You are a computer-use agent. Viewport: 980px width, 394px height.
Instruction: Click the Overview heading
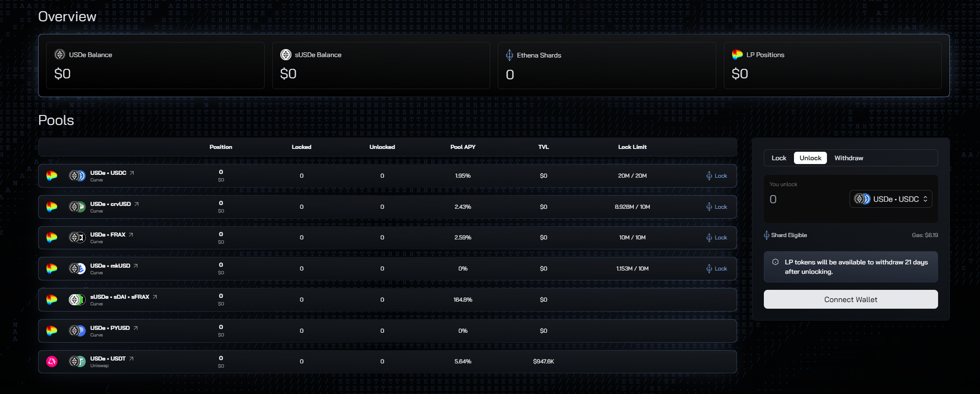coord(67,16)
